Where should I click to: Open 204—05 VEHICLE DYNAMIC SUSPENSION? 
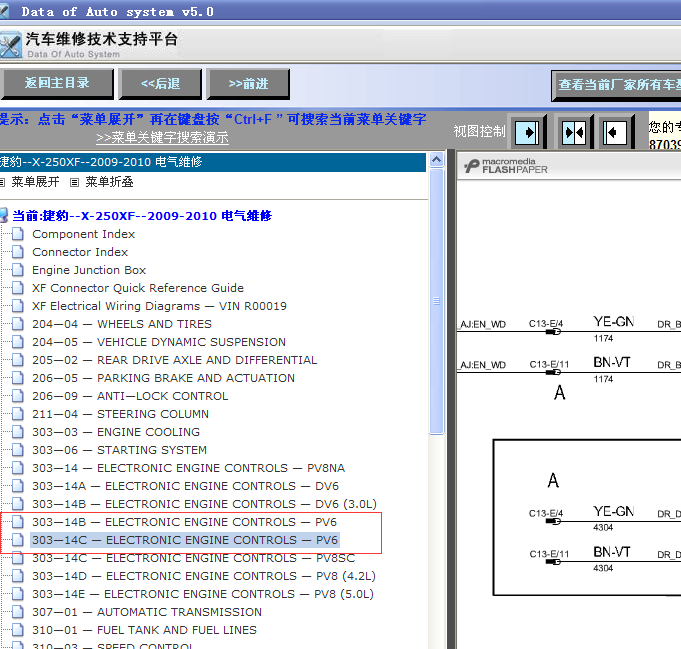(159, 342)
